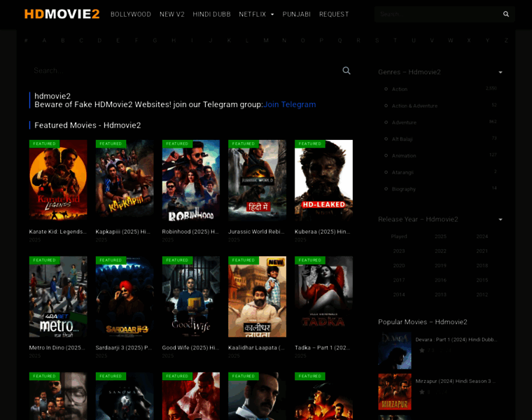This screenshot has height=420, width=532.
Task: Open the Robinhood (2025) poster
Action: (190, 180)
